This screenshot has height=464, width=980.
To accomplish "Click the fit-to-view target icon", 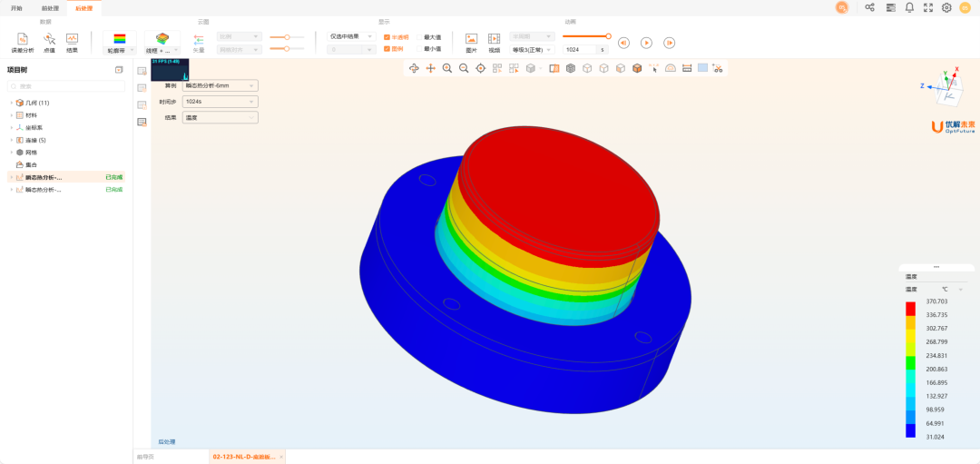I will [x=481, y=68].
